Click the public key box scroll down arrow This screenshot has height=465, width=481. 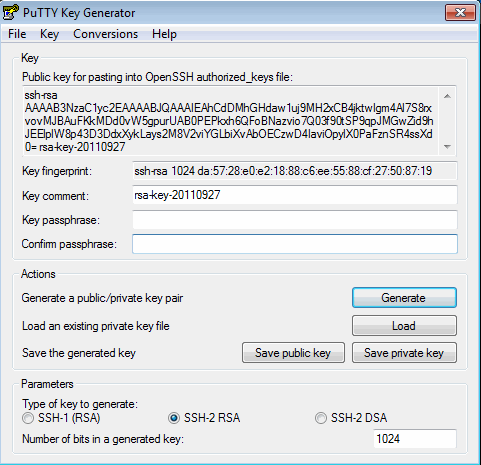point(447,147)
